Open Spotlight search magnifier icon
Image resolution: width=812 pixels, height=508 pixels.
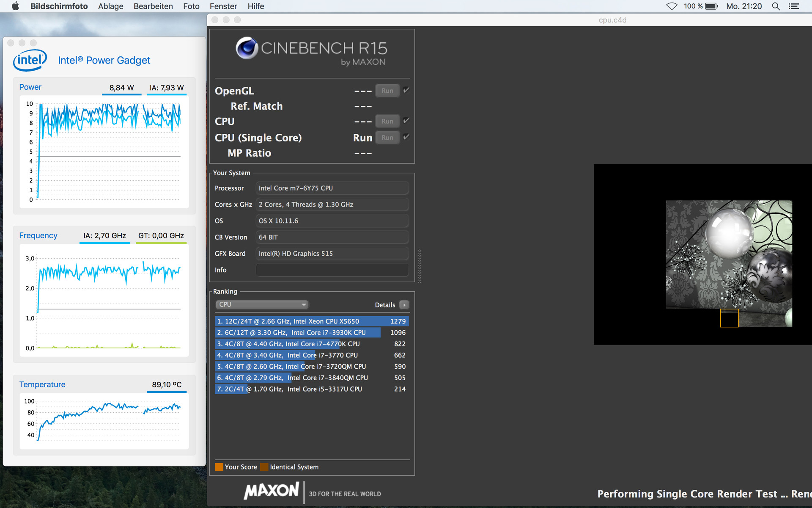[776, 6]
